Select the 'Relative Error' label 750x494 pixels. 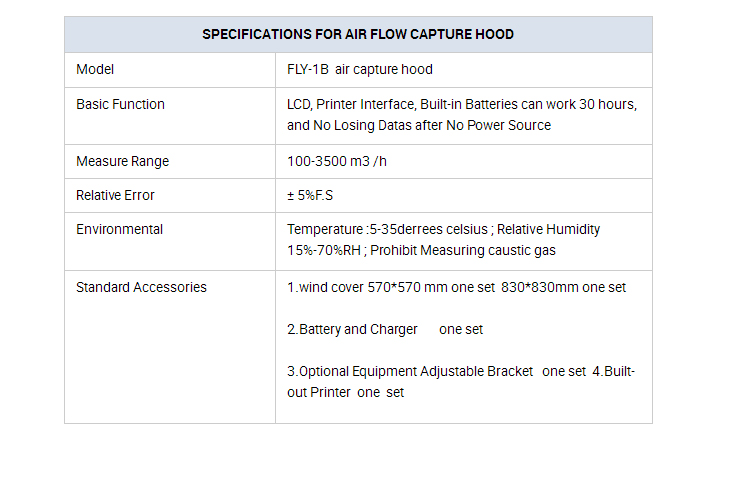coord(115,195)
